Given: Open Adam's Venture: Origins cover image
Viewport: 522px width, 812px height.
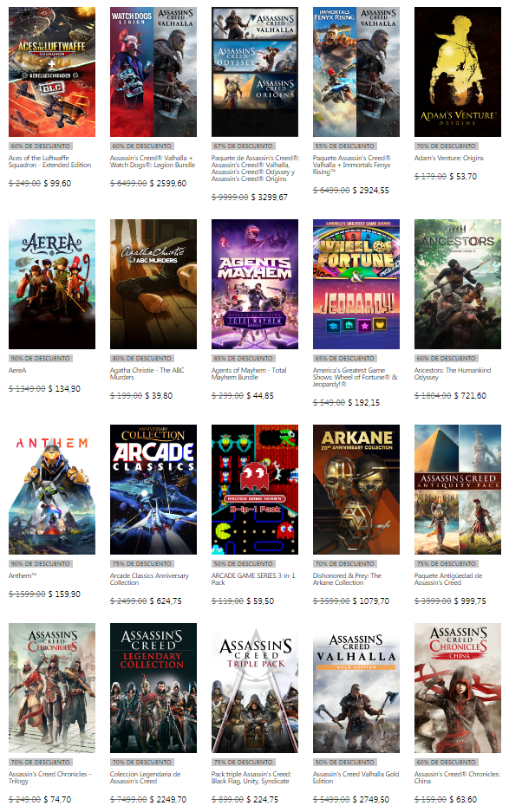Looking at the screenshot, I should (x=457, y=72).
